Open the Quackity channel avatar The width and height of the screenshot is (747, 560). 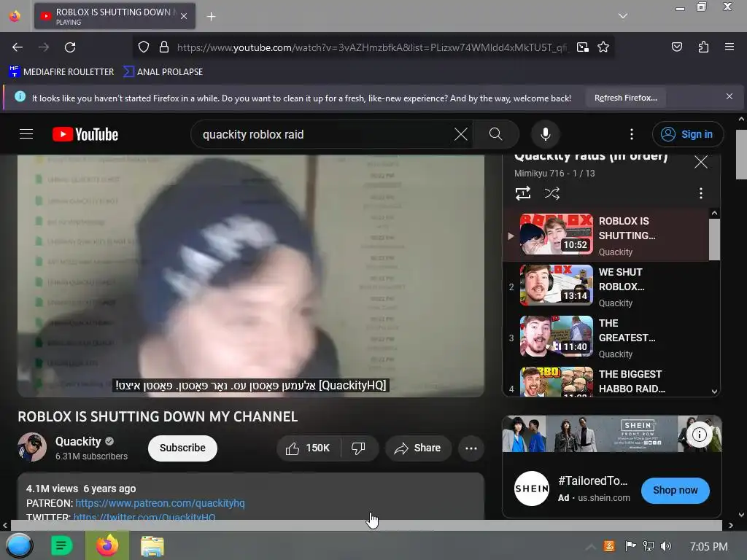click(32, 447)
